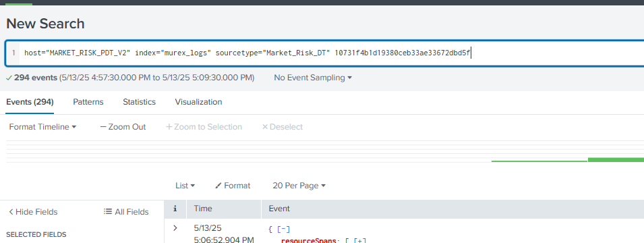Select the Events (294) tab
Screen dimensions: 644x243
pos(30,102)
